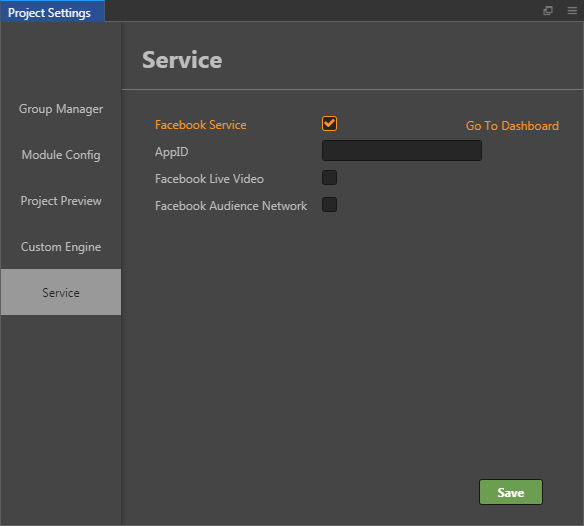Click the Facebook Audience Network label
Image resolution: width=584 pixels, height=526 pixels.
231,206
